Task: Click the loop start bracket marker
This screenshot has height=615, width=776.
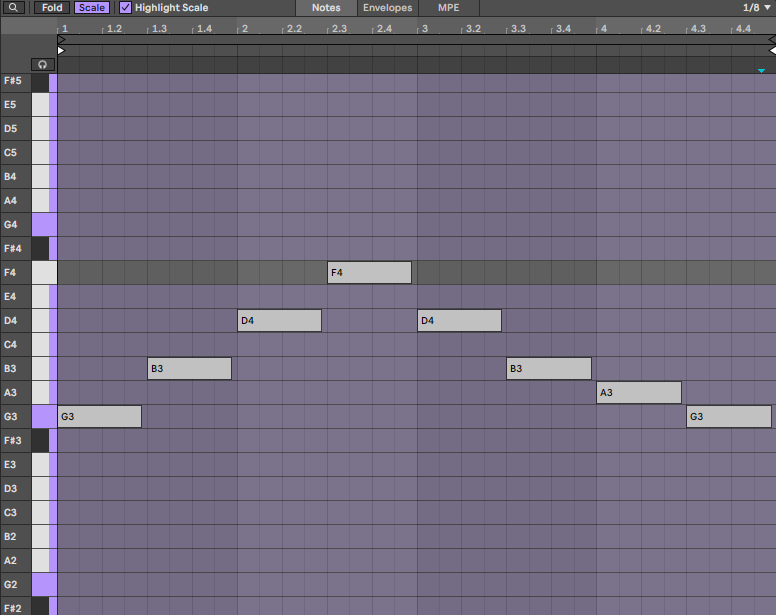Action: [61, 40]
